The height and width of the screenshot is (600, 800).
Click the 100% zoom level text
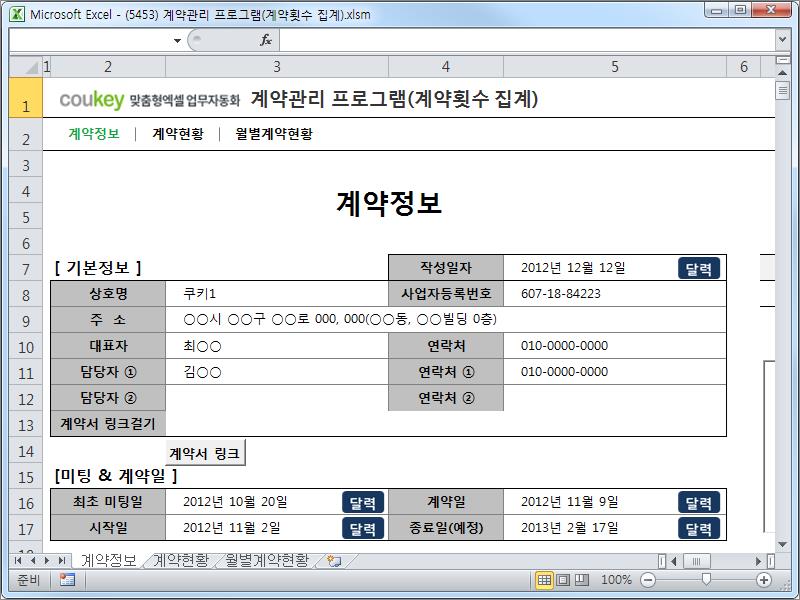[616, 580]
